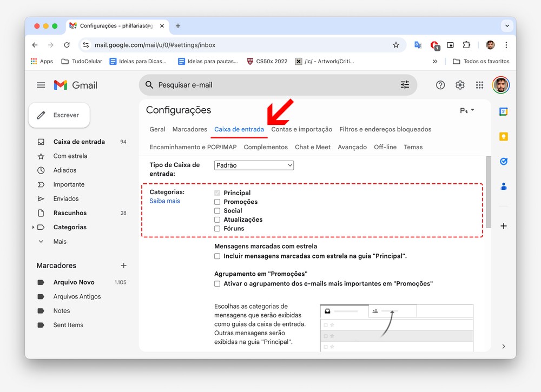Image resolution: width=541 pixels, height=392 pixels.
Task: Create new label with plus icon
Action: point(123,265)
